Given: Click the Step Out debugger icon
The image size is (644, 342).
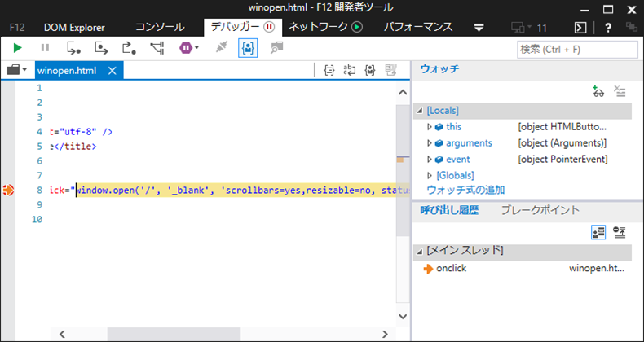Looking at the screenshot, I should tap(129, 49).
